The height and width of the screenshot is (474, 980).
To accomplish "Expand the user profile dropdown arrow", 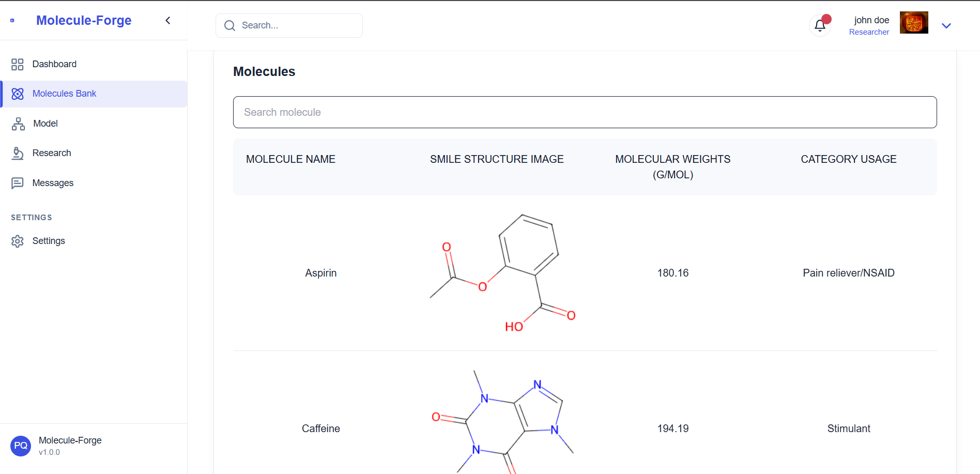I will click(x=946, y=26).
